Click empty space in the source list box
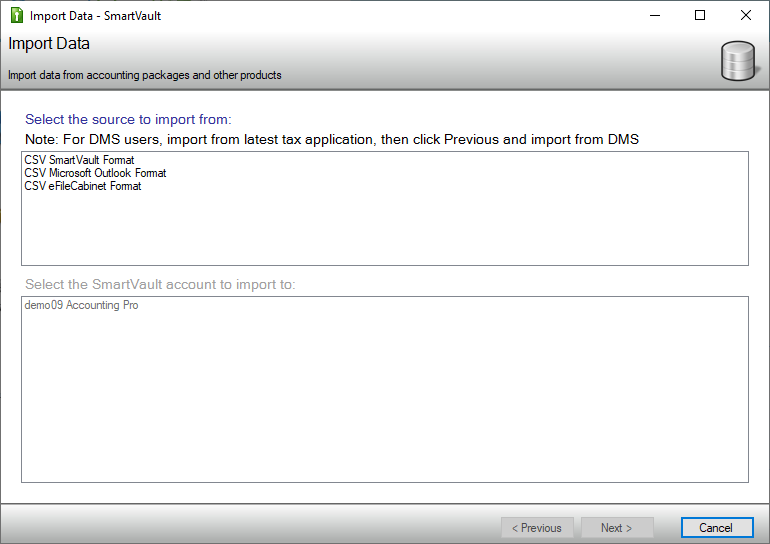The width and height of the screenshot is (770, 544). point(384,230)
